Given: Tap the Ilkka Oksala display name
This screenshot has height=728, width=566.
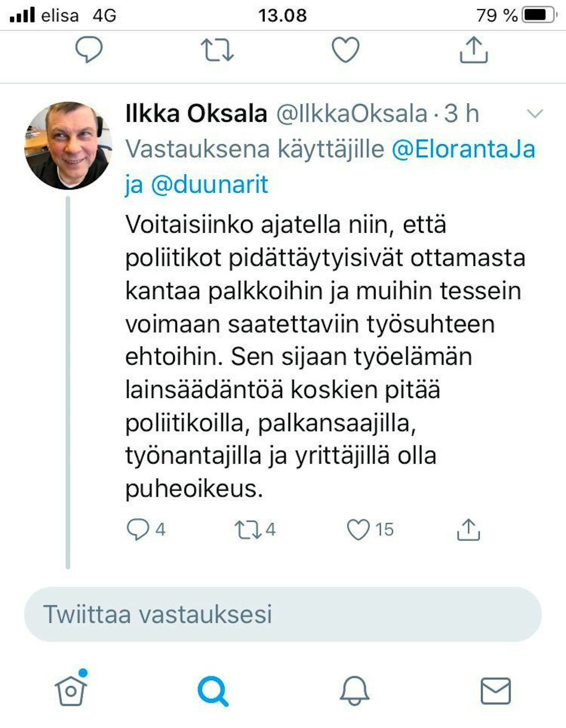Looking at the screenshot, I should click(x=196, y=113).
